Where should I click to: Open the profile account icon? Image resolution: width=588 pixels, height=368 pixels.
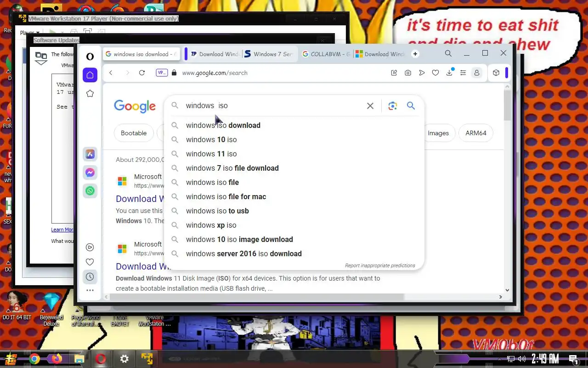point(477,73)
